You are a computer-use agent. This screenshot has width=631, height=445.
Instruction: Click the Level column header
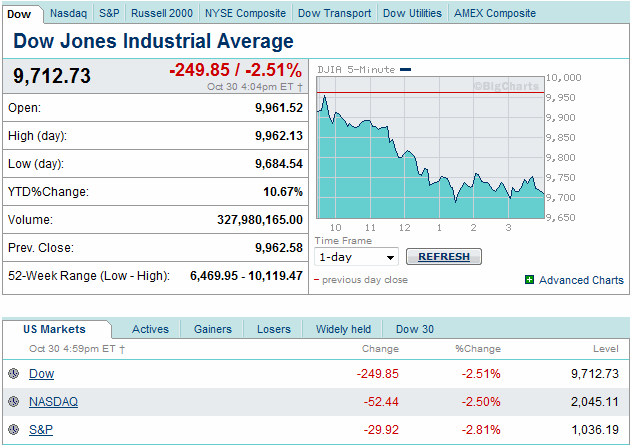tap(606, 348)
